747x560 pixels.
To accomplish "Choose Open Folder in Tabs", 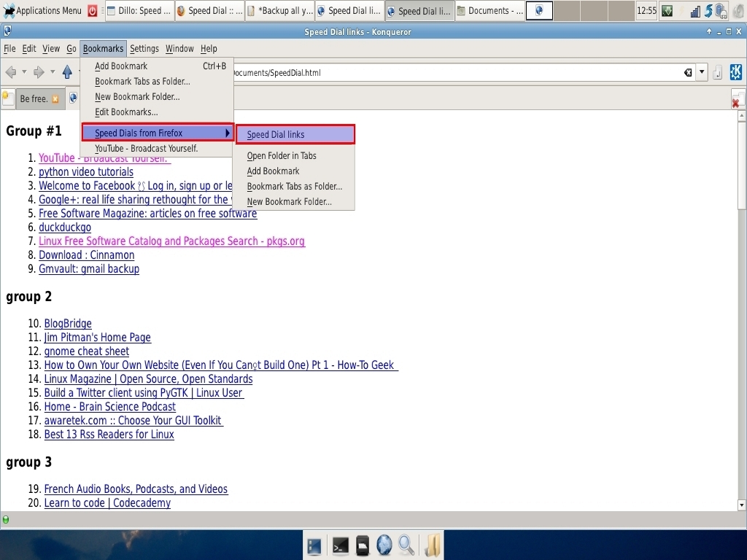I will click(x=295, y=156).
